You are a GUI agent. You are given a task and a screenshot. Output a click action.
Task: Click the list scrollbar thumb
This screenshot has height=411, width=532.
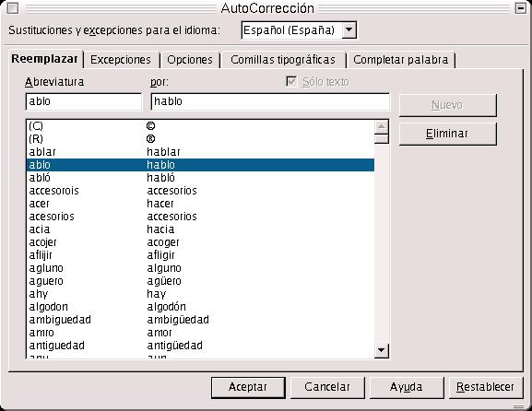[x=382, y=139]
